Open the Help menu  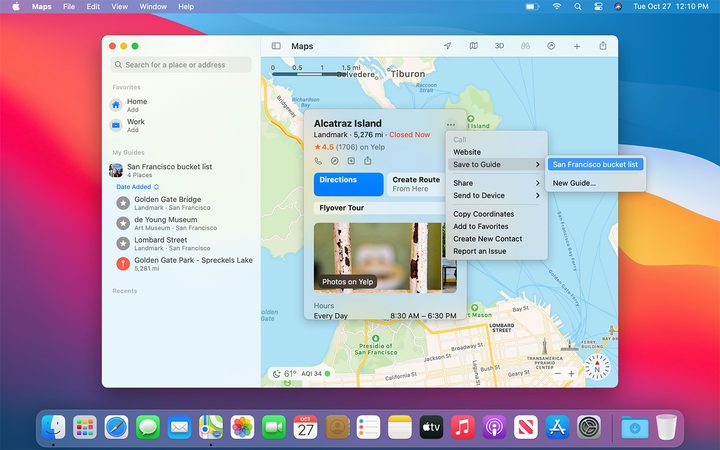pyautogui.click(x=186, y=6)
